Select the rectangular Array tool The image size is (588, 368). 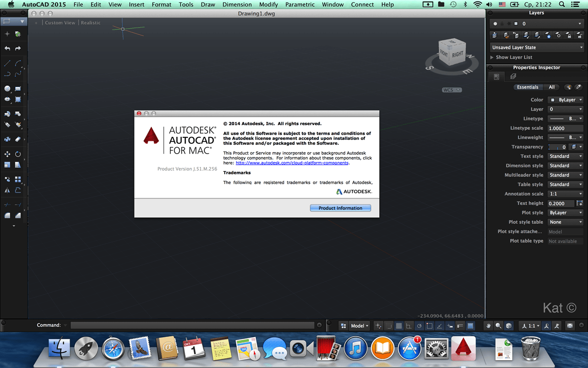tap(18, 180)
